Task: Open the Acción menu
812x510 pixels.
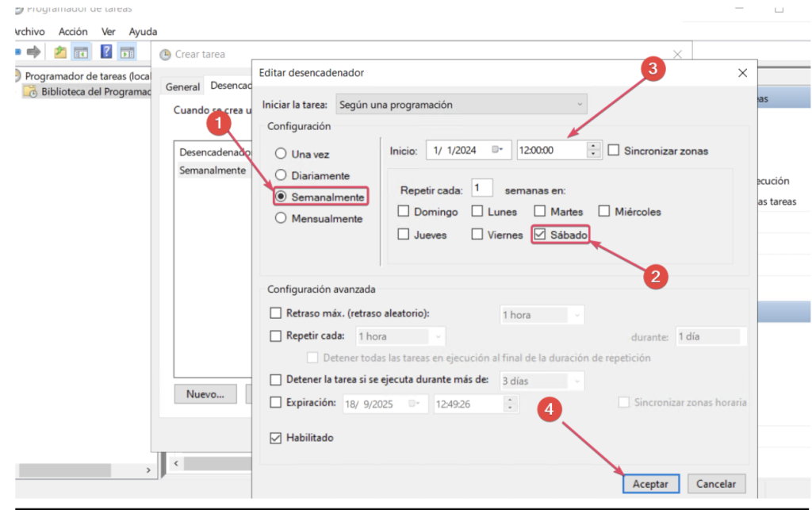Action: pyautogui.click(x=73, y=32)
